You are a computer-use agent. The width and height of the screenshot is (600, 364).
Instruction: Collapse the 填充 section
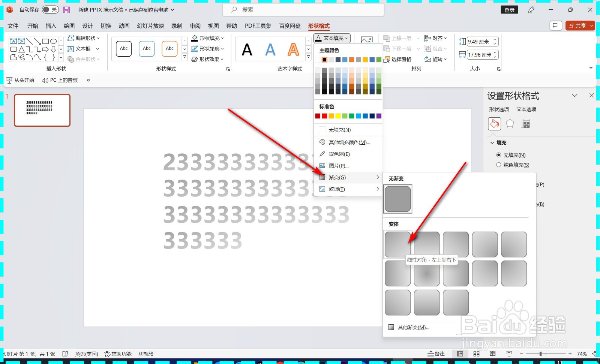point(498,143)
